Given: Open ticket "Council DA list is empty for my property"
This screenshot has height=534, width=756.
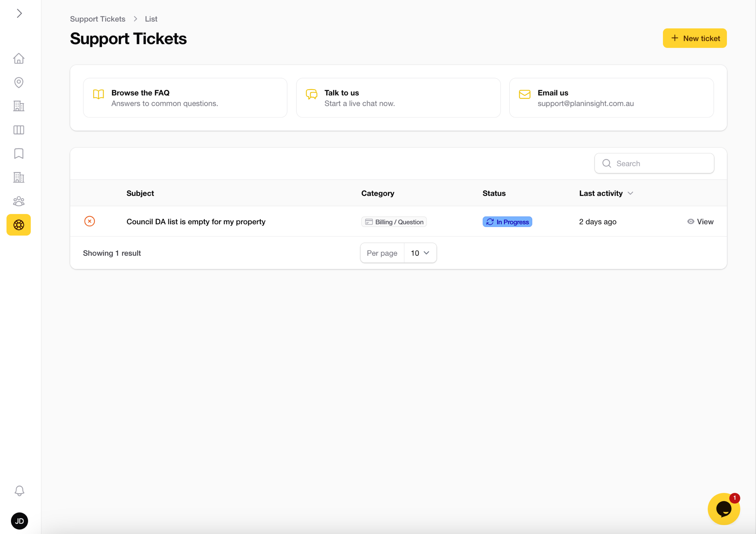Looking at the screenshot, I should [196, 222].
